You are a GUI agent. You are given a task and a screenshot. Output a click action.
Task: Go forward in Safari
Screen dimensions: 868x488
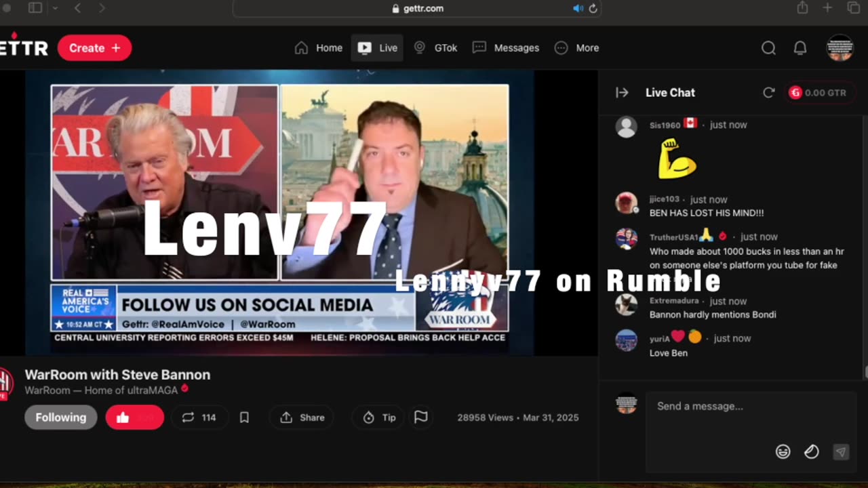pyautogui.click(x=102, y=8)
